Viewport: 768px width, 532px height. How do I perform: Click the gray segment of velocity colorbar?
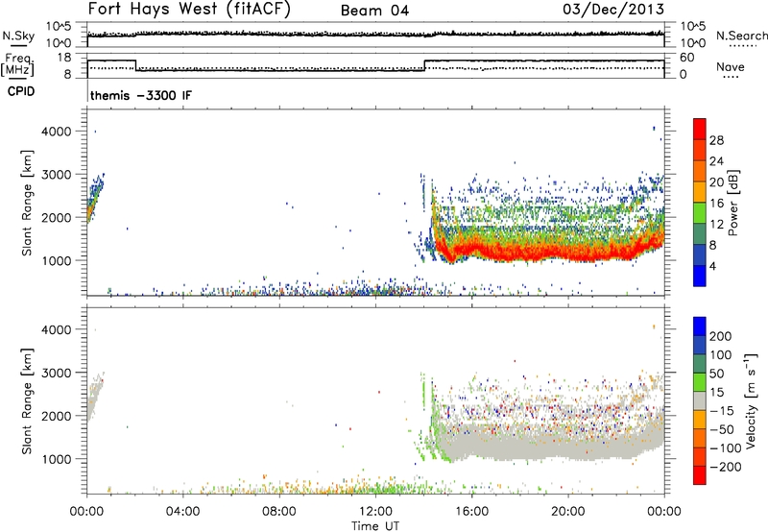pyautogui.click(x=700, y=400)
